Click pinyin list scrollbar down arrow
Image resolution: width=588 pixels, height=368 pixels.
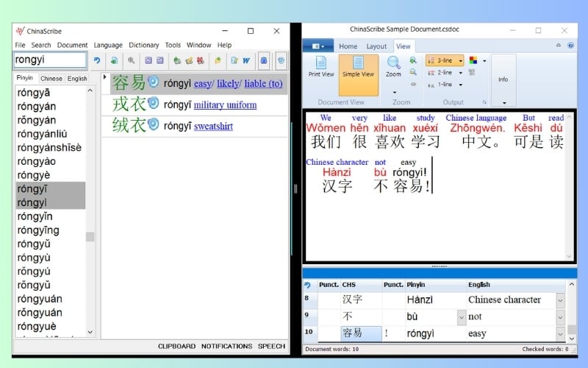point(90,332)
